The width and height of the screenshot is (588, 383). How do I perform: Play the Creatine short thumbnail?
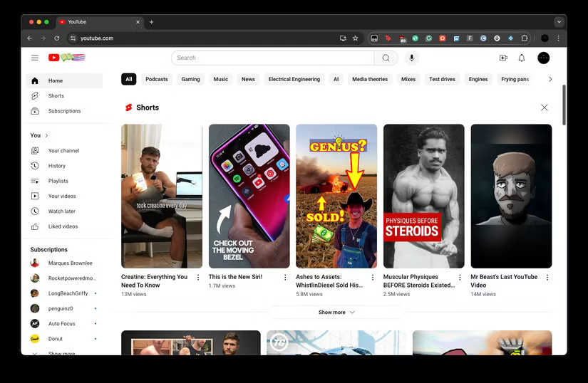(162, 196)
